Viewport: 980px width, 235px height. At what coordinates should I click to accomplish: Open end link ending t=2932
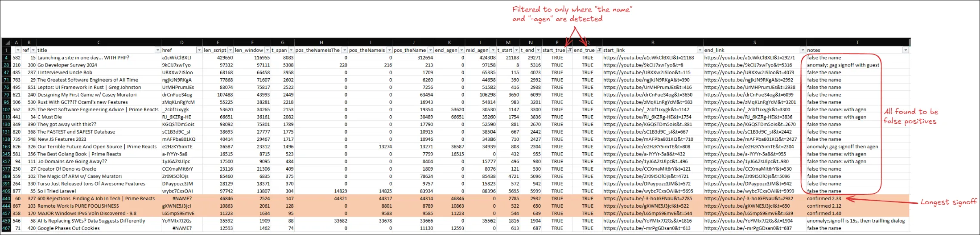coord(749,198)
